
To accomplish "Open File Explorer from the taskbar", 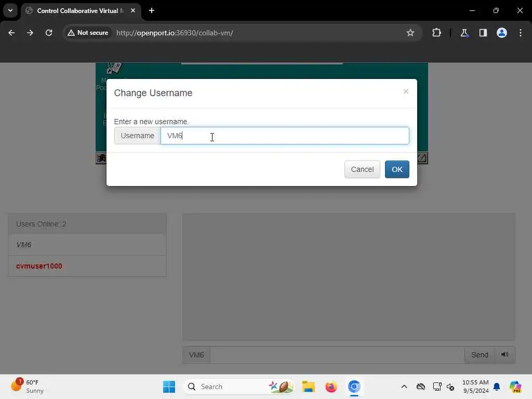I will [x=309, y=387].
